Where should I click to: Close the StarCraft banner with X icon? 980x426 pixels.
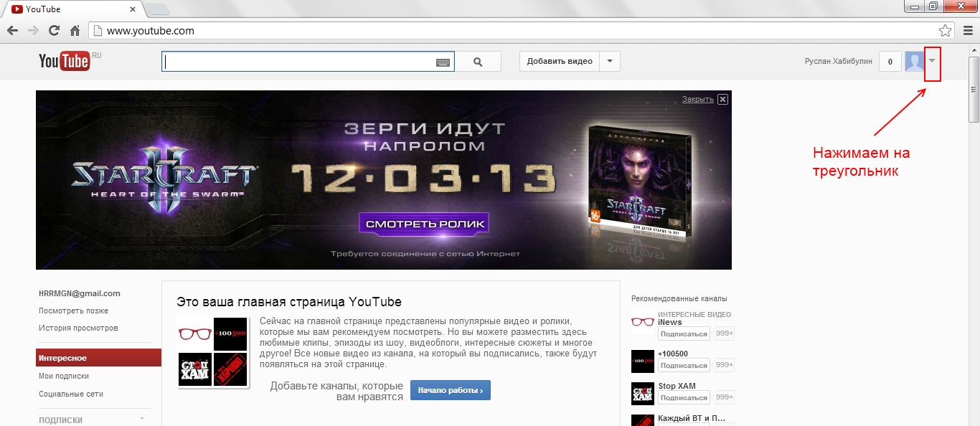722,100
